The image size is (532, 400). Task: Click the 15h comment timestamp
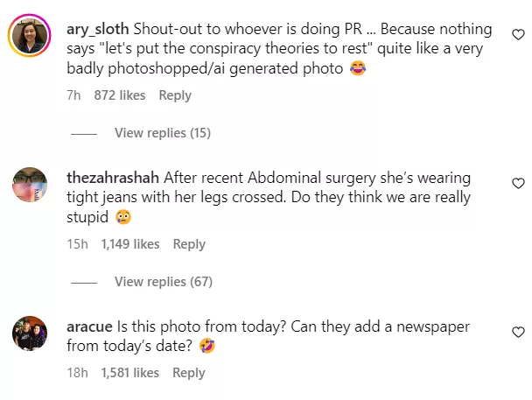click(x=77, y=244)
